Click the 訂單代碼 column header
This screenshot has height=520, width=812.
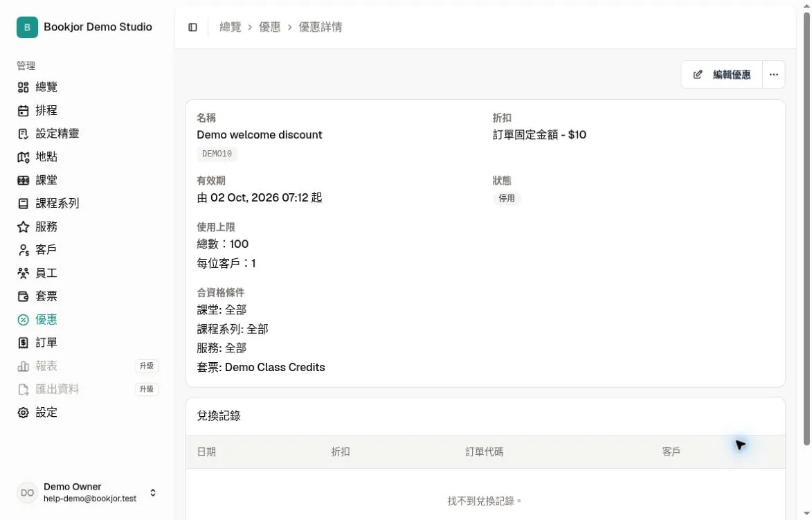point(484,452)
